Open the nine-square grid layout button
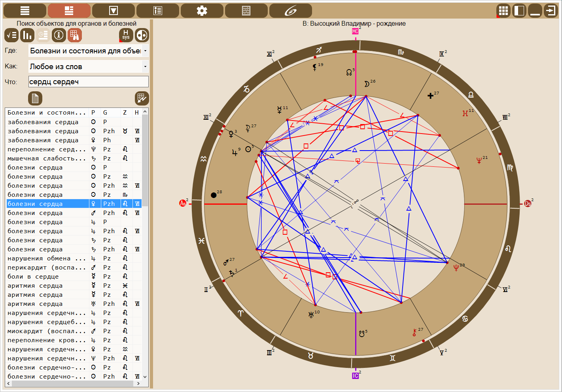The image size is (562, 392). click(503, 11)
